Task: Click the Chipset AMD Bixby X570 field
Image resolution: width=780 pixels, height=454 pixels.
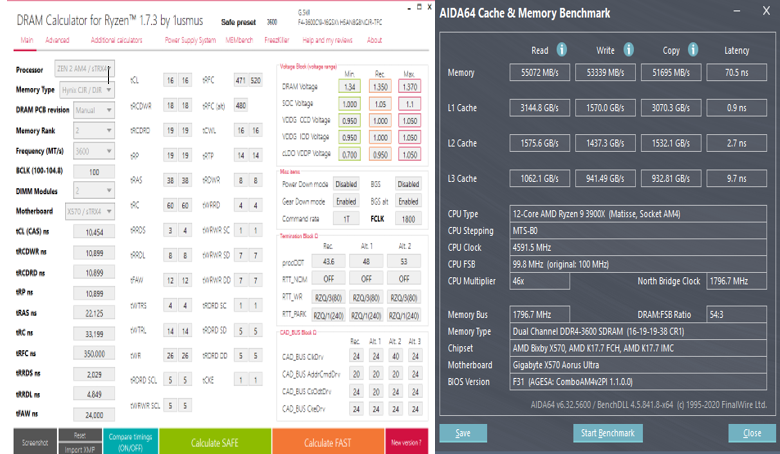Action: click(638, 348)
